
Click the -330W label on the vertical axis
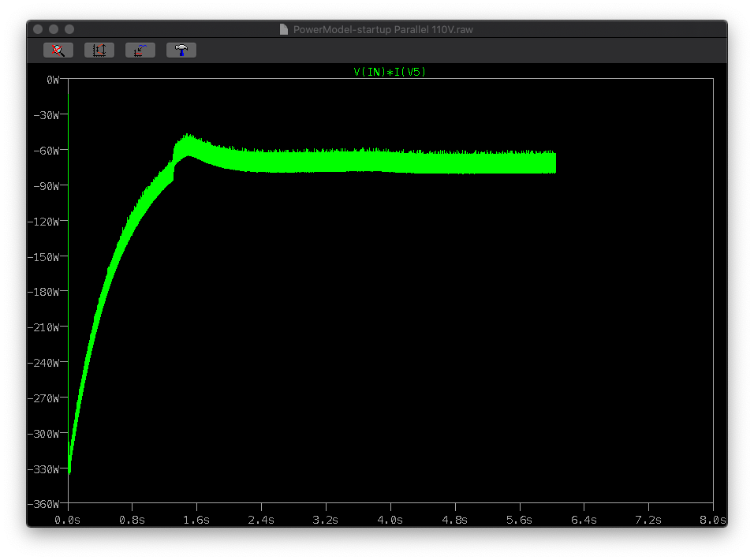click(43, 469)
